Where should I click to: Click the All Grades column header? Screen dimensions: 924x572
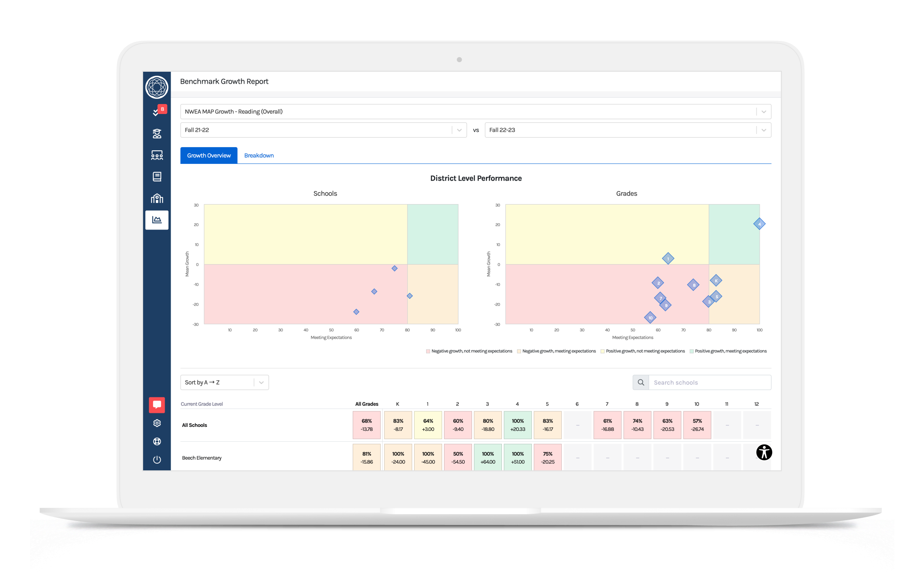[x=366, y=404]
